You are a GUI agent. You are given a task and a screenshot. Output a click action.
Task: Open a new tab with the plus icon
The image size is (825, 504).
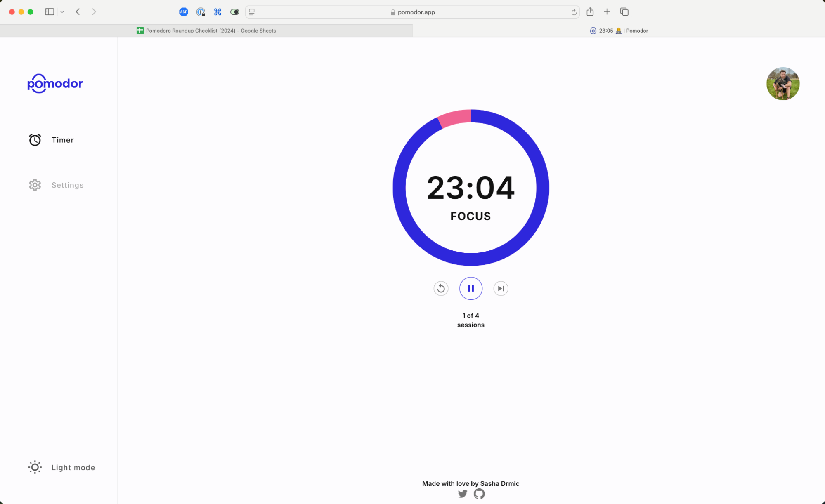607,12
